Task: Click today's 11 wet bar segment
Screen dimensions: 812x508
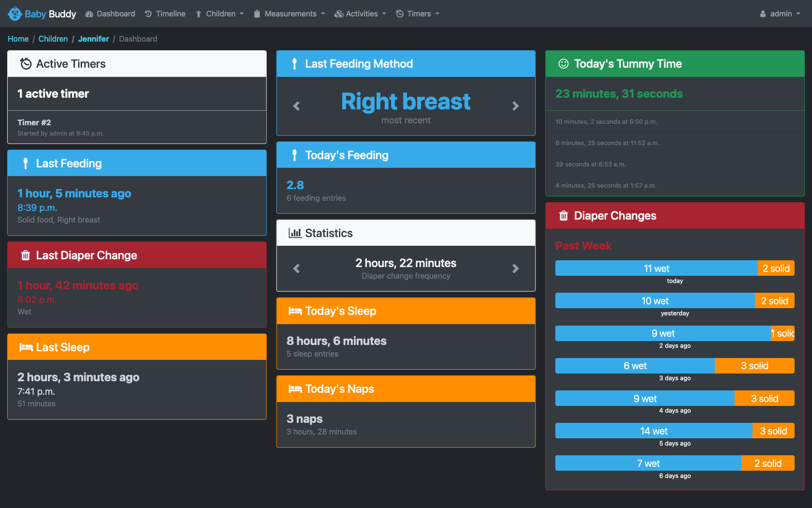Action: (x=656, y=269)
